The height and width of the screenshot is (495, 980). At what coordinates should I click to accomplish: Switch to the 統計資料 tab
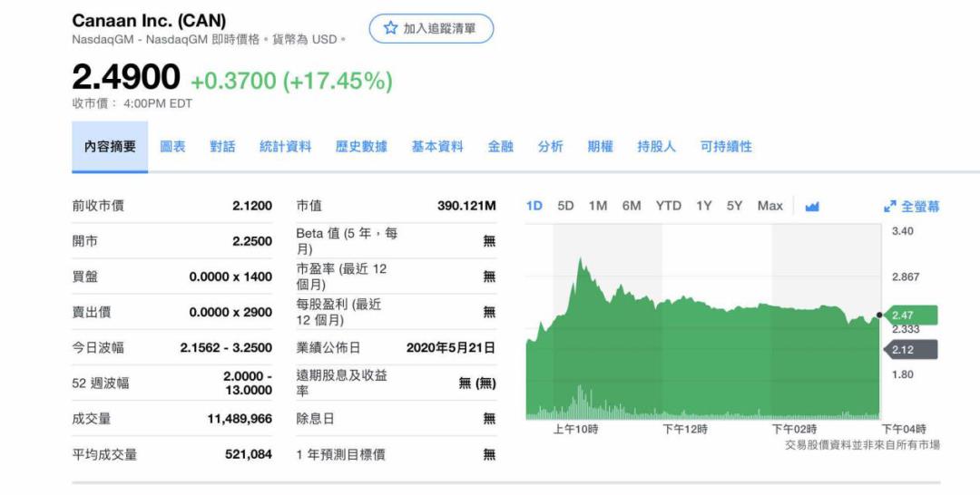pos(285,147)
